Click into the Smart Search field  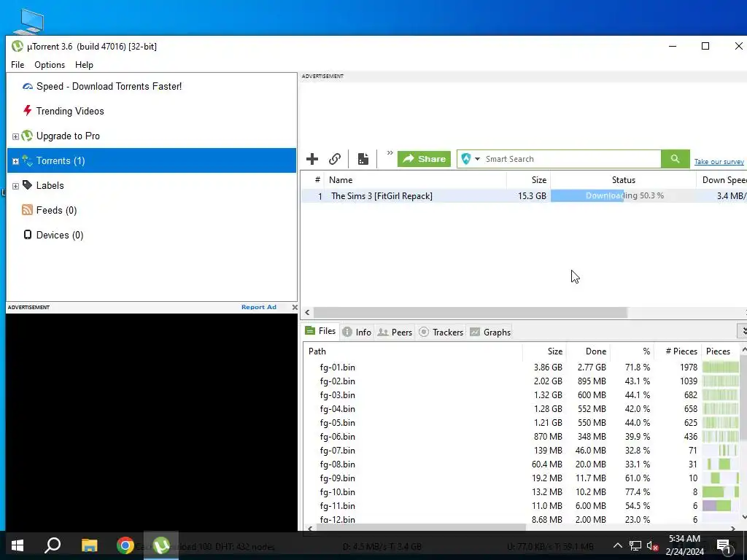pos(572,159)
